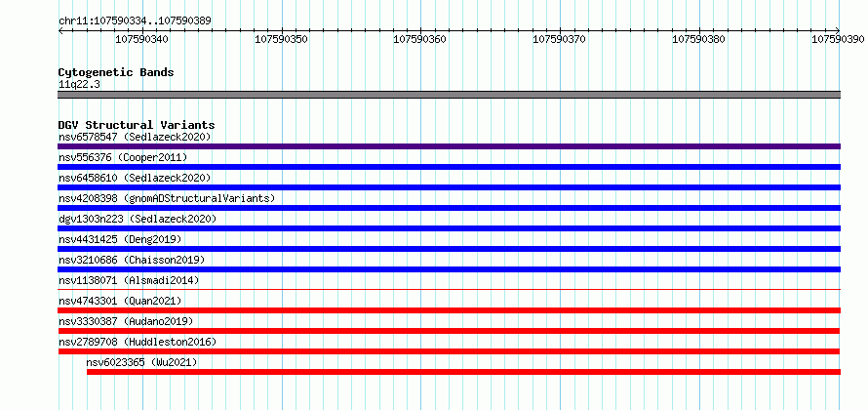
Task: Open variant label nsv6578547 (Sedlazeck2020)
Action: point(135,137)
